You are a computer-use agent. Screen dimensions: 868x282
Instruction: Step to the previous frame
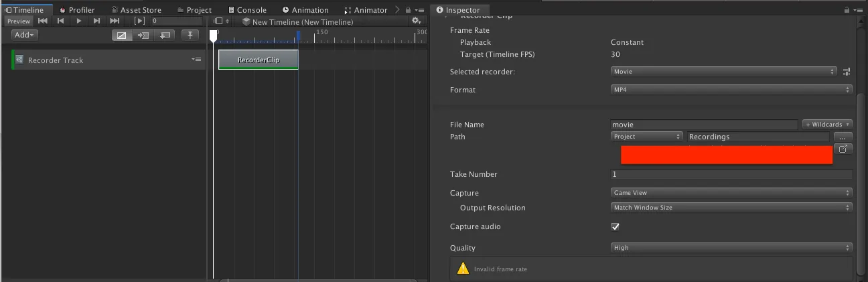click(x=60, y=21)
